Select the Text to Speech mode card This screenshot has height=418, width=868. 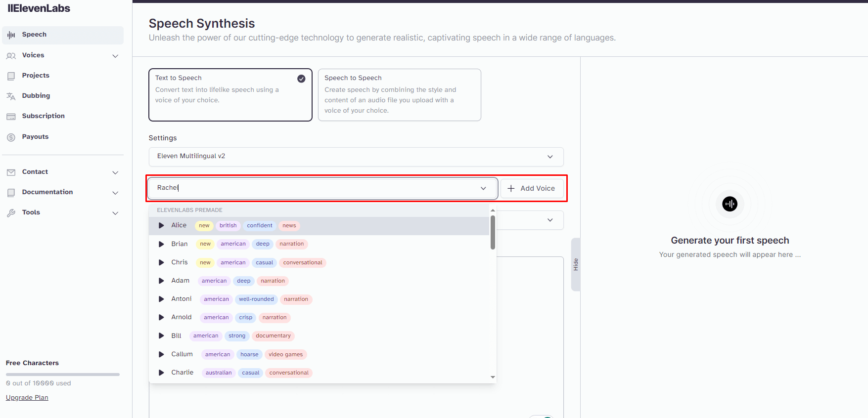click(230, 95)
